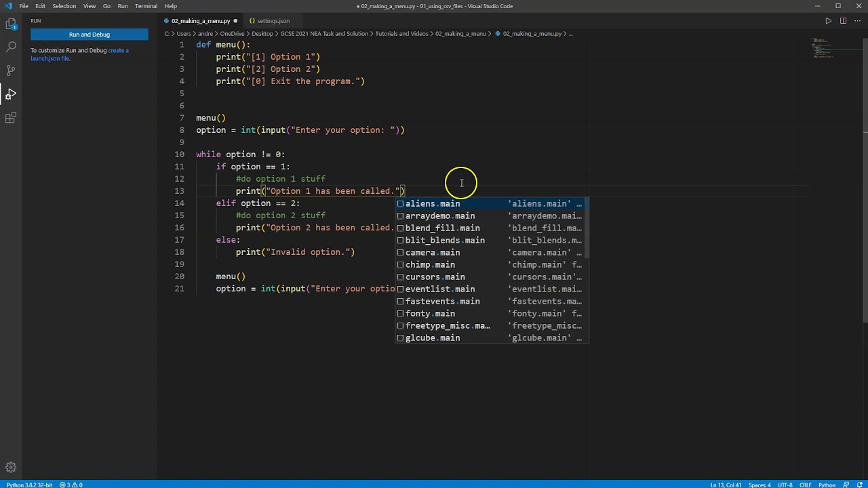
Task: Open the Search view icon
Action: [x=11, y=47]
